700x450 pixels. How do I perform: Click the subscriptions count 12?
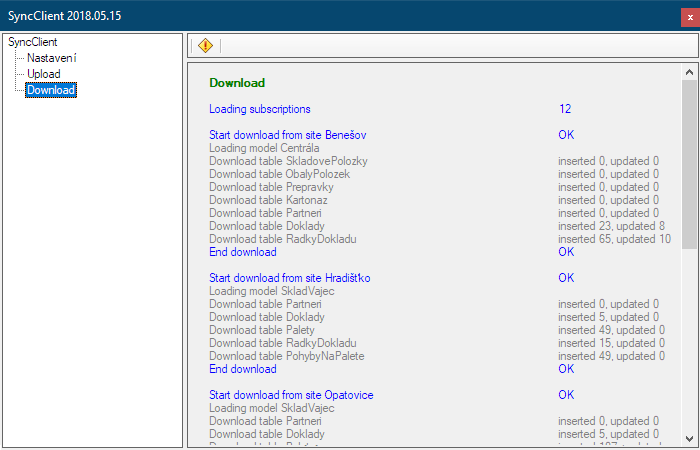[x=565, y=109]
